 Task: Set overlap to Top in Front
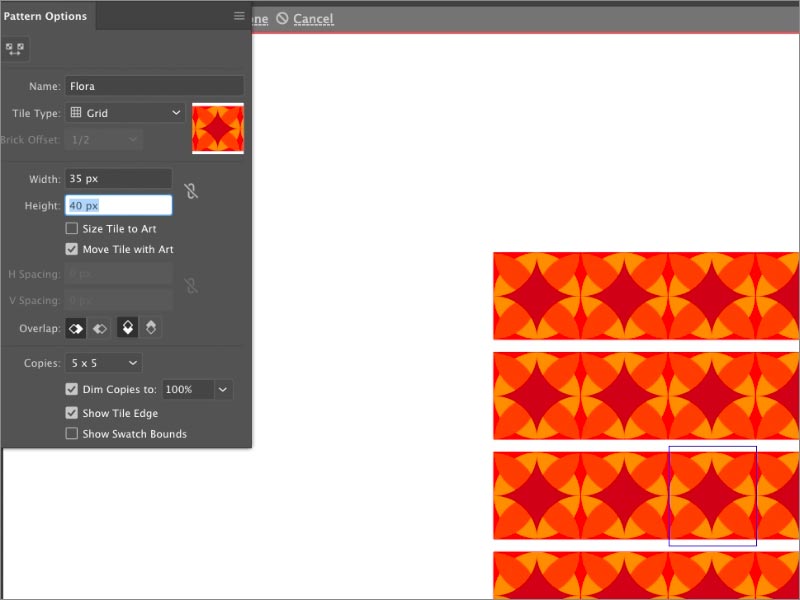coord(128,328)
